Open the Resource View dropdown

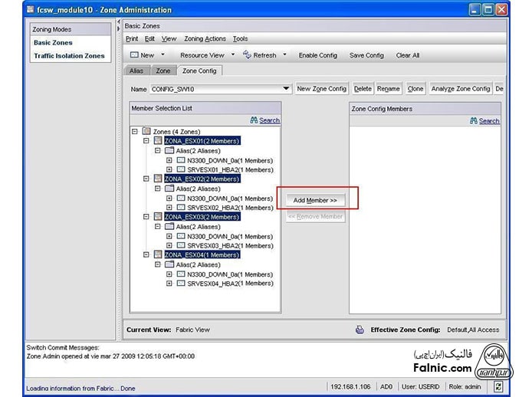coord(232,55)
